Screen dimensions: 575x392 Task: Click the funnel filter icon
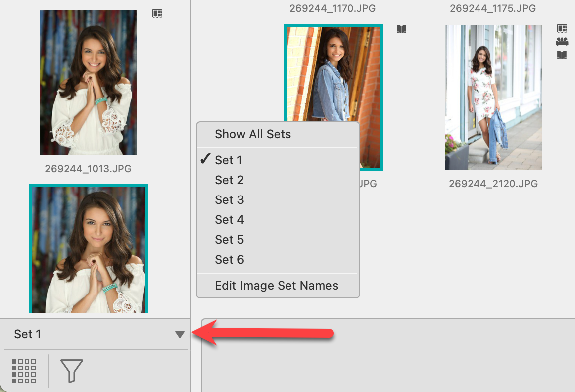pyautogui.click(x=71, y=371)
